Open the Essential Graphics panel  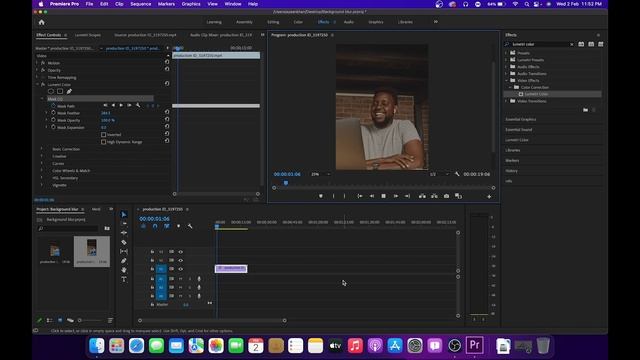(521, 119)
